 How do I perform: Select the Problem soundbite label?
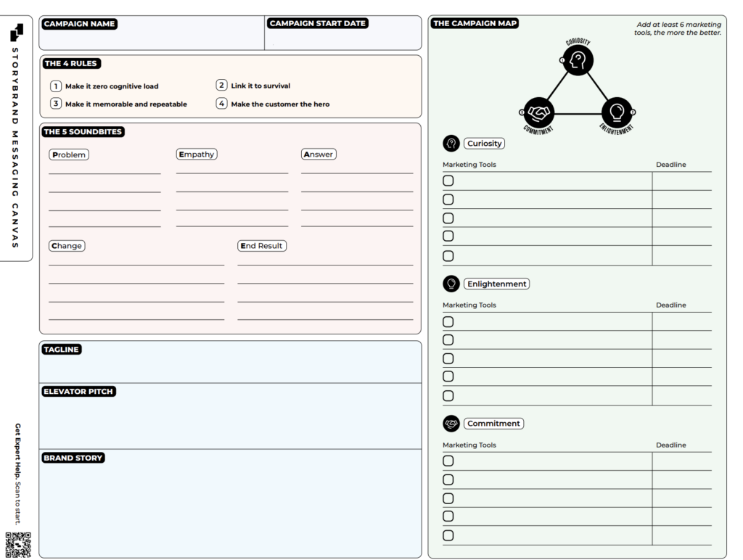tap(69, 155)
